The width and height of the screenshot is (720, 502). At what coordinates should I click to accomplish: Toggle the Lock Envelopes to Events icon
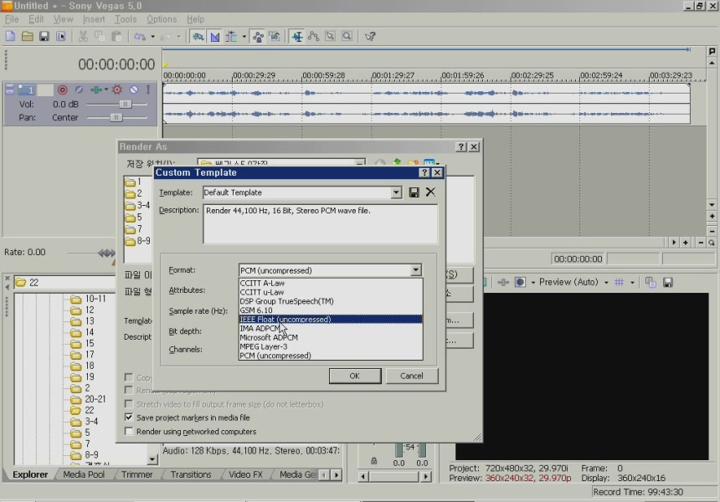pyautogui.click(x=258, y=36)
